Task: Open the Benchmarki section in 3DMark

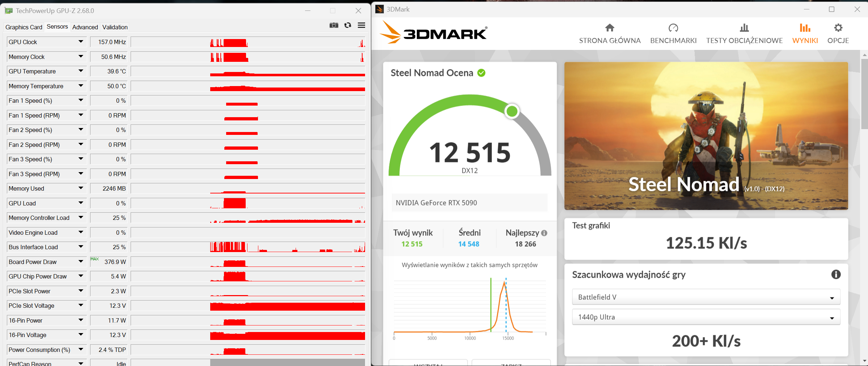Action: [x=673, y=34]
